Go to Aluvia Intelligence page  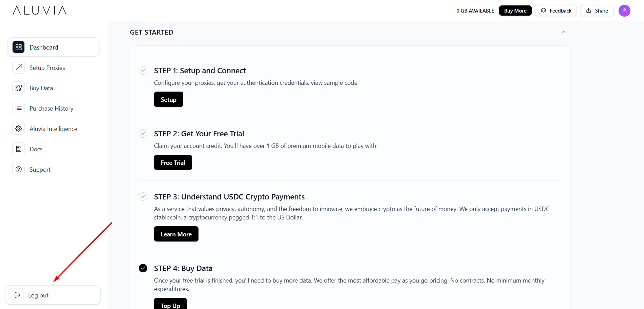click(53, 129)
